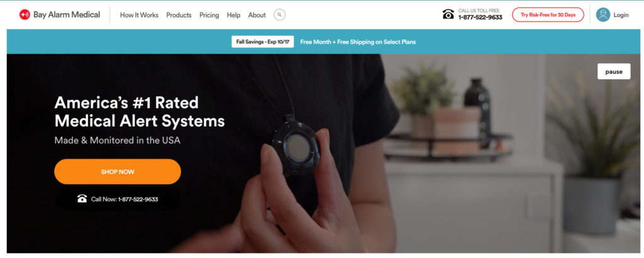This screenshot has height=258, width=644.
Task: Click the telephone icon in the header
Action: pos(448,14)
